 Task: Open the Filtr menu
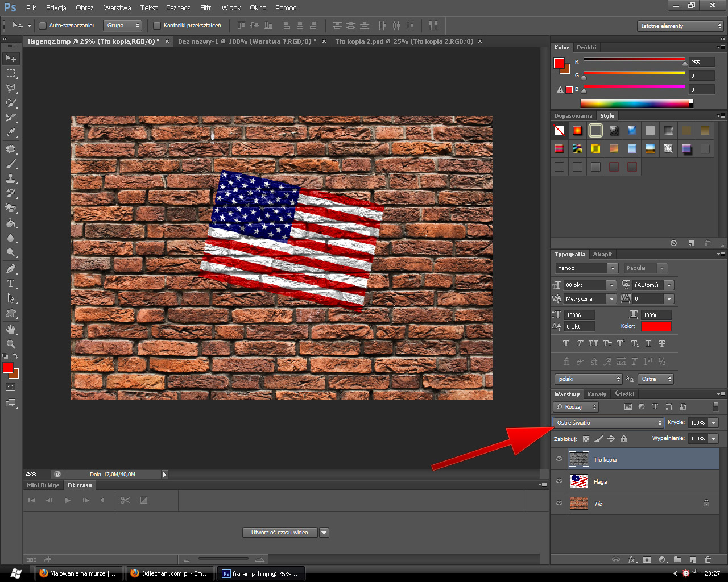point(206,7)
